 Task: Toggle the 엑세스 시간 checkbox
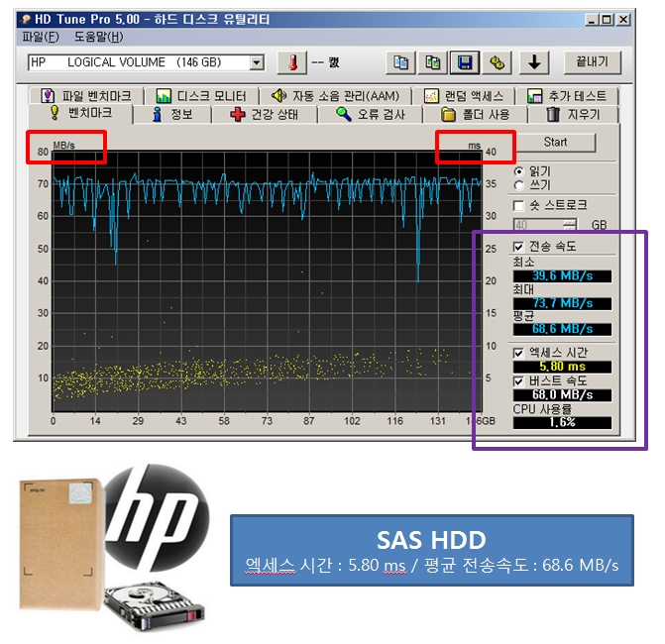coord(518,353)
